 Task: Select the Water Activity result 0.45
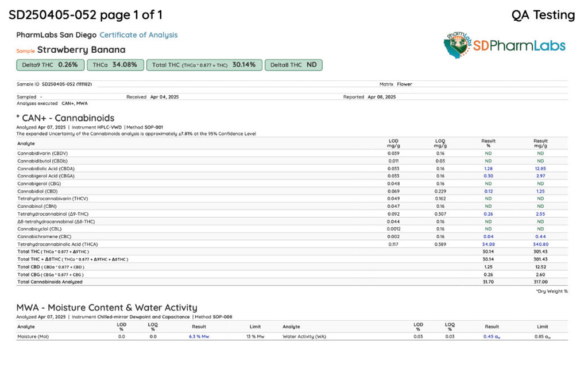click(492, 336)
